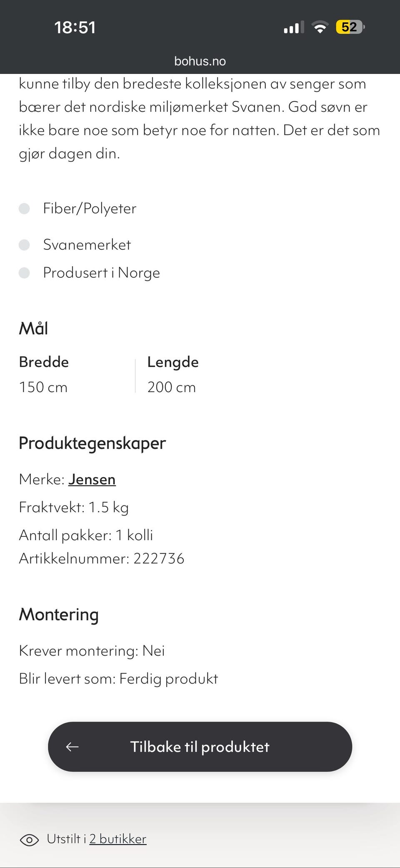Tap the Tilbake til produktet button
The image size is (400, 868).
point(200,747)
